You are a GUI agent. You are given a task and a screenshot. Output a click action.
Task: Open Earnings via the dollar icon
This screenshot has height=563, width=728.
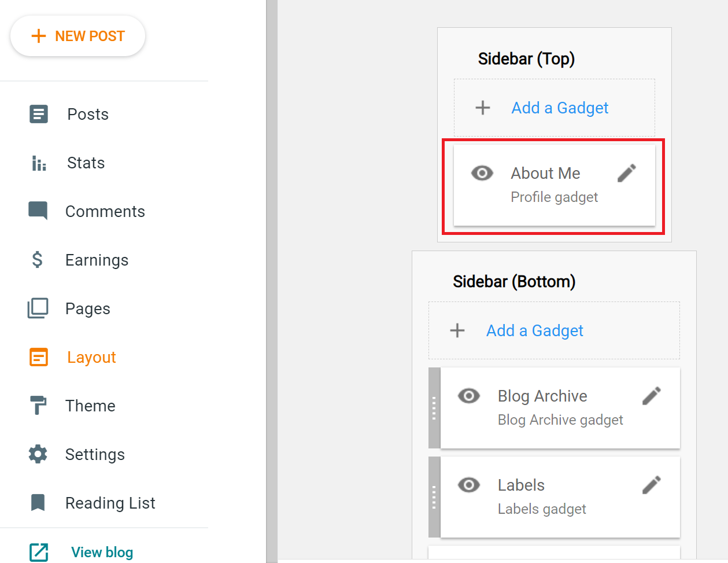click(38, 260)
